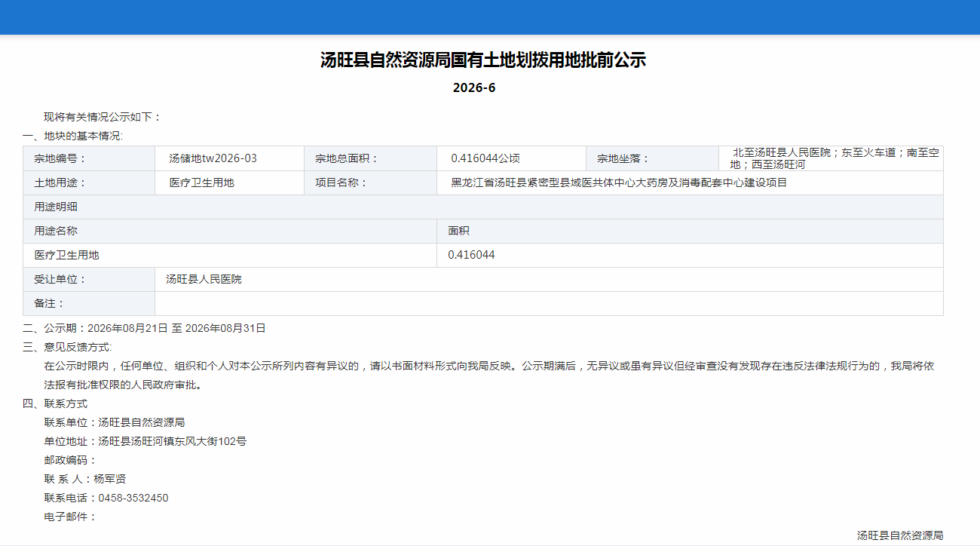Click the 面积 column header
This screenshot has width=980, height=546.
(x=690, y=231)
